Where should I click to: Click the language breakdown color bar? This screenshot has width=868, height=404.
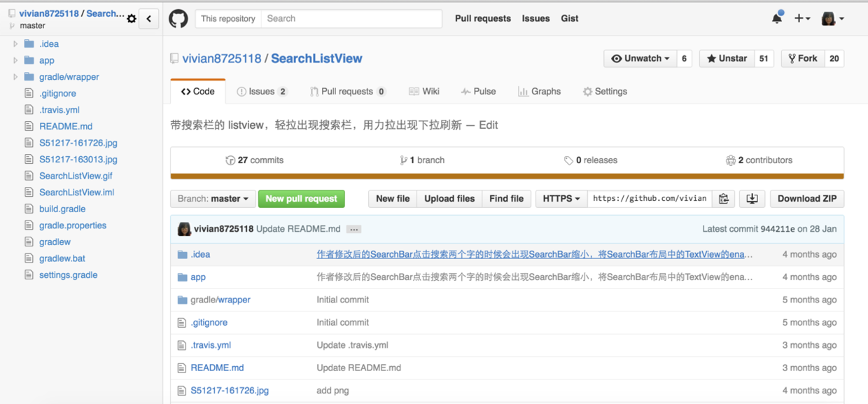click(507, 176)
